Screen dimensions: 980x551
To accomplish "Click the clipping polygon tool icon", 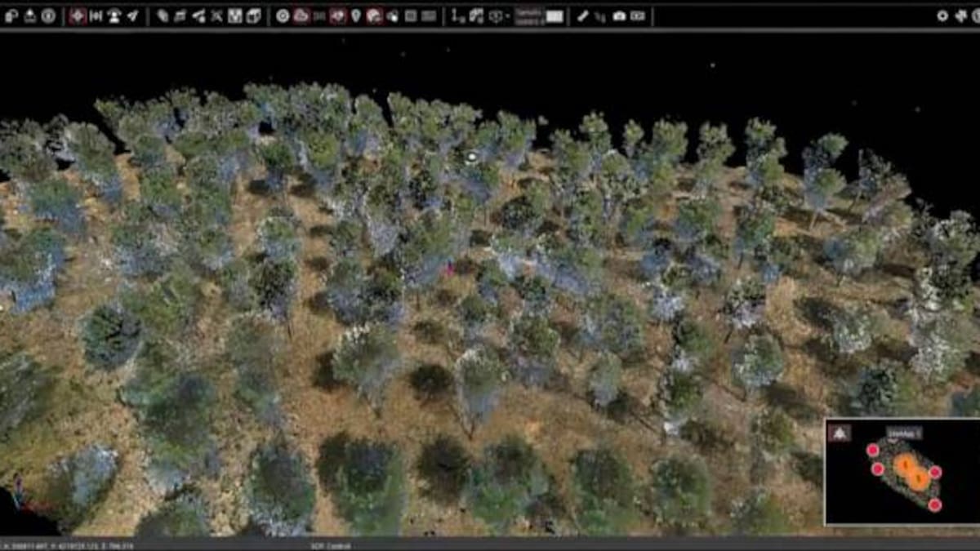I will click(163, 16).
